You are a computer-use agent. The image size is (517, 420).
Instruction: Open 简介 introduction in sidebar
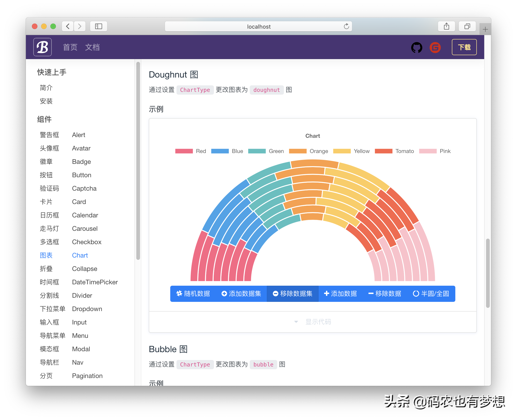pos(46,88)
